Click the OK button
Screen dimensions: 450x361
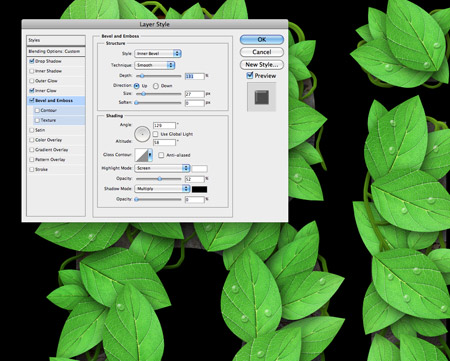pyautogui.click(x=262, y=39)
